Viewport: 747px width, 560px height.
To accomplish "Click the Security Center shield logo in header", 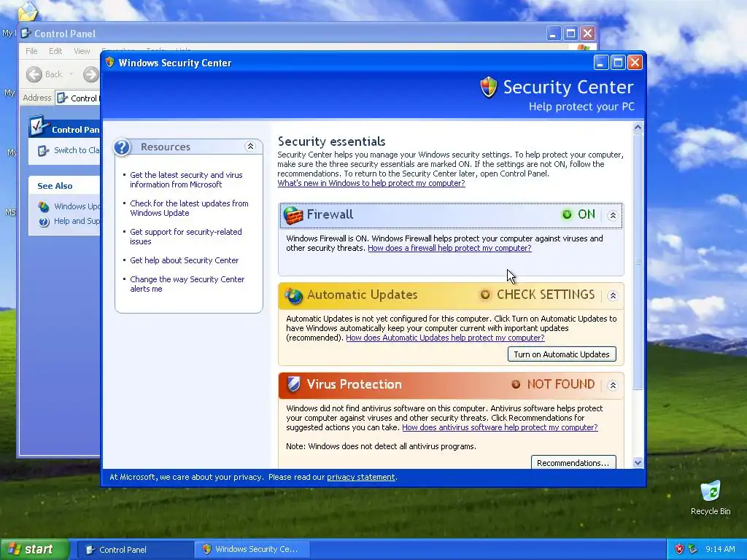I will 489,87.
